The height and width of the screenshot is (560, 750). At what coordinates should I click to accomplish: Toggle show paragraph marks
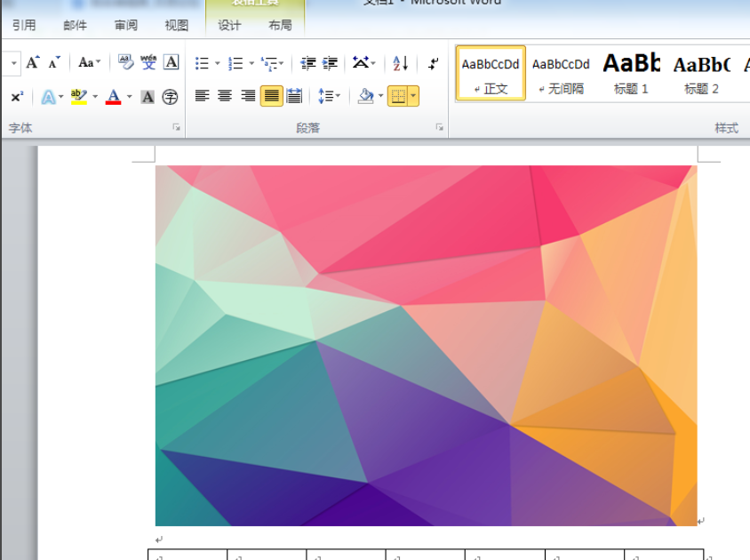point(434,63)
